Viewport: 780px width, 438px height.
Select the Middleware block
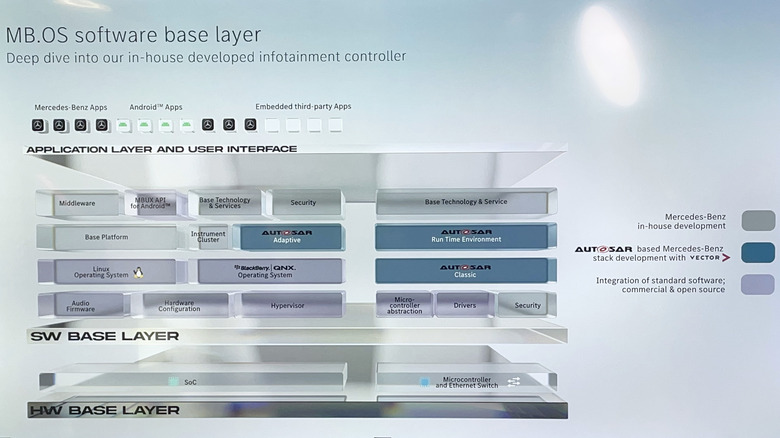(78, 203)
